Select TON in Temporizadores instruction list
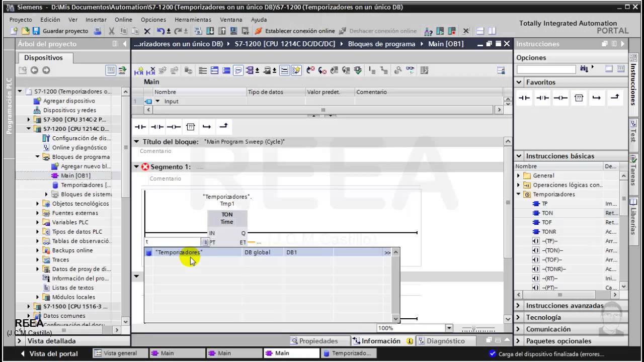The width and height of the screenshot is (644, 362). [x=547, y=213]
